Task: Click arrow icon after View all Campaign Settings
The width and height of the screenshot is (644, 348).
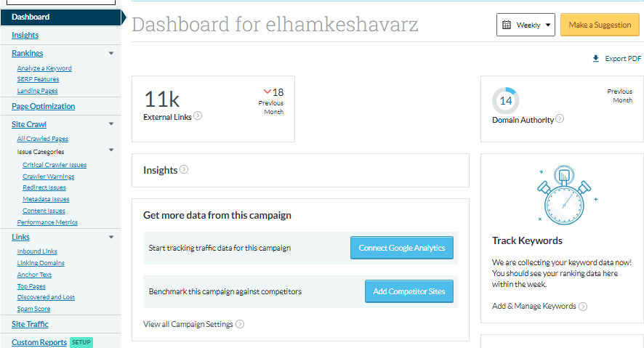Action: [240, 324]
